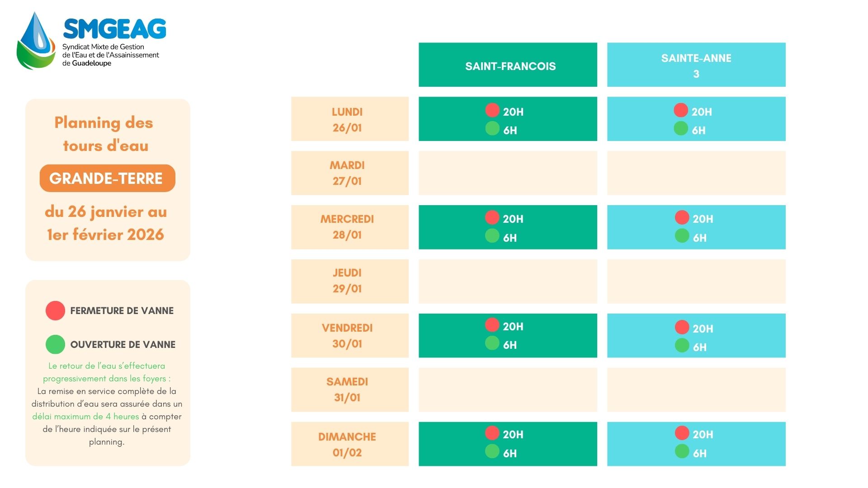Click Sainte-Anne red 20H dot on Mercredi
The width and height of the screenshot is (868, 488).
coord(682,217)
